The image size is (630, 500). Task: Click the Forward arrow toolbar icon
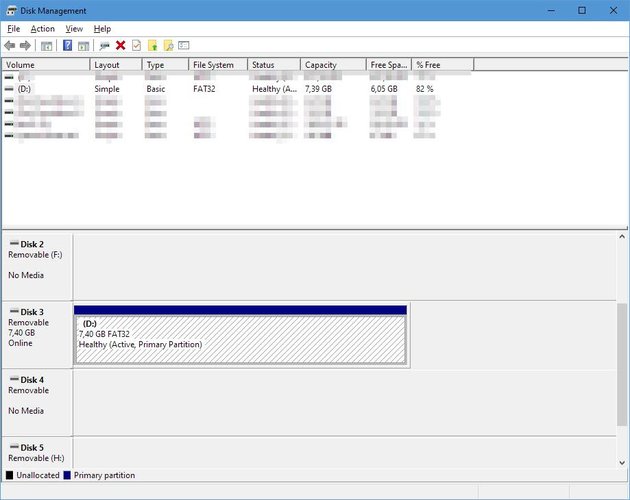pos(25,45)
